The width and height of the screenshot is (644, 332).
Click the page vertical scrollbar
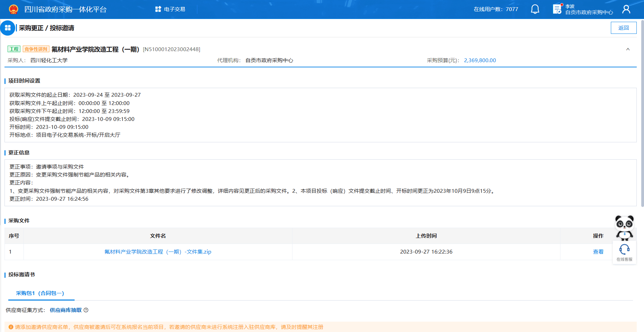[642, 114]
